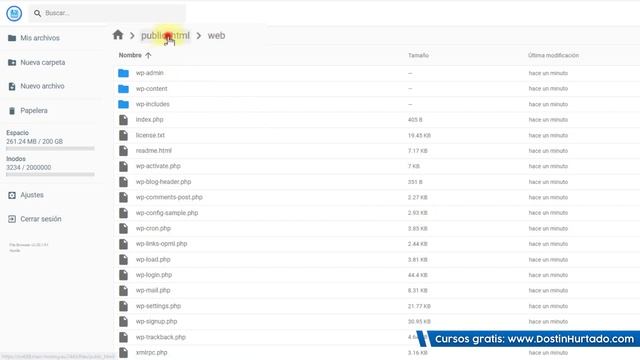Sort by Última modificación column
Image resolution: width=640 pixels, height=360 pixels.
click(x=553, y=55)
